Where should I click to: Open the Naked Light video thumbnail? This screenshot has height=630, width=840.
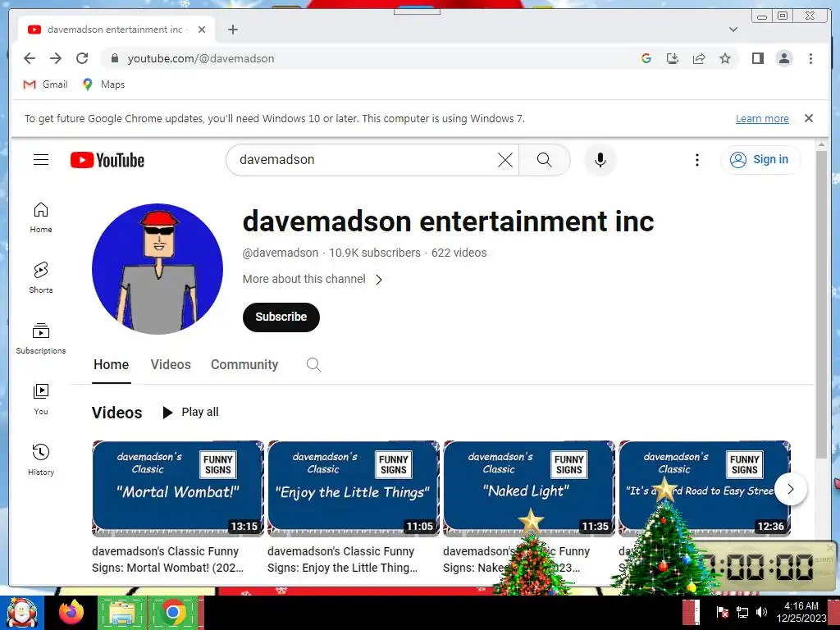529,488
